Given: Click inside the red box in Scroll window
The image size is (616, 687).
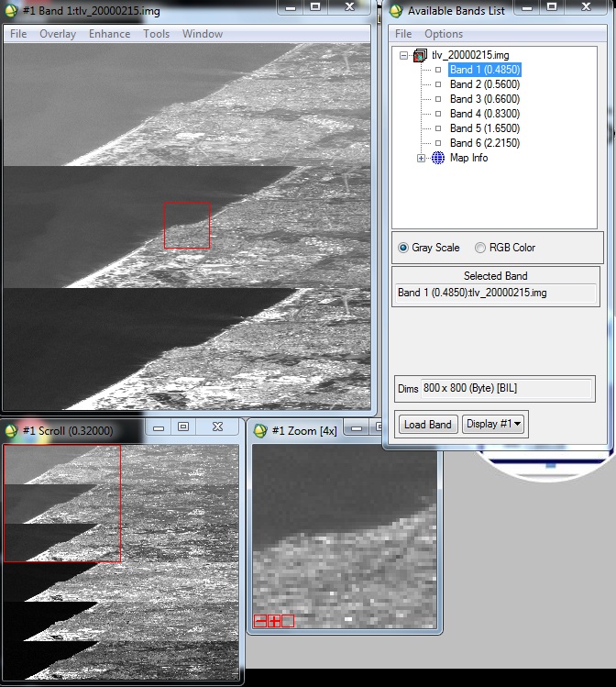Looking at the screenshot, I should coord(62,503).
